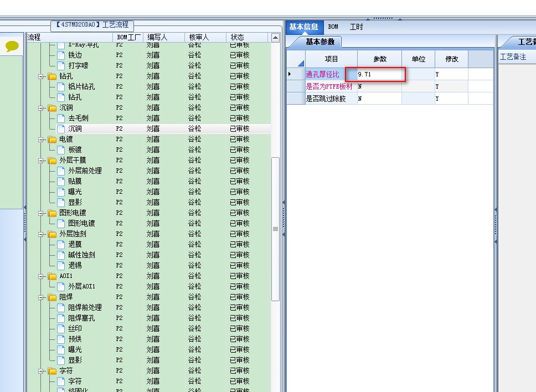This screenshot has height=392, width=536.
Task: Click the 外层干膜 folder icon
Action: (x=52, y=161)
